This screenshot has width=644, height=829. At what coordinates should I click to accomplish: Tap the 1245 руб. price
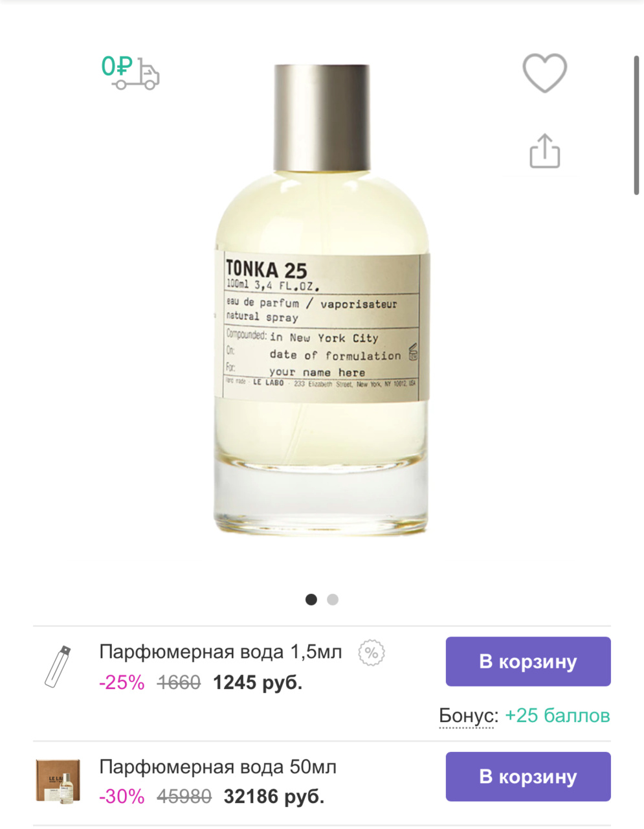point(258,683)
